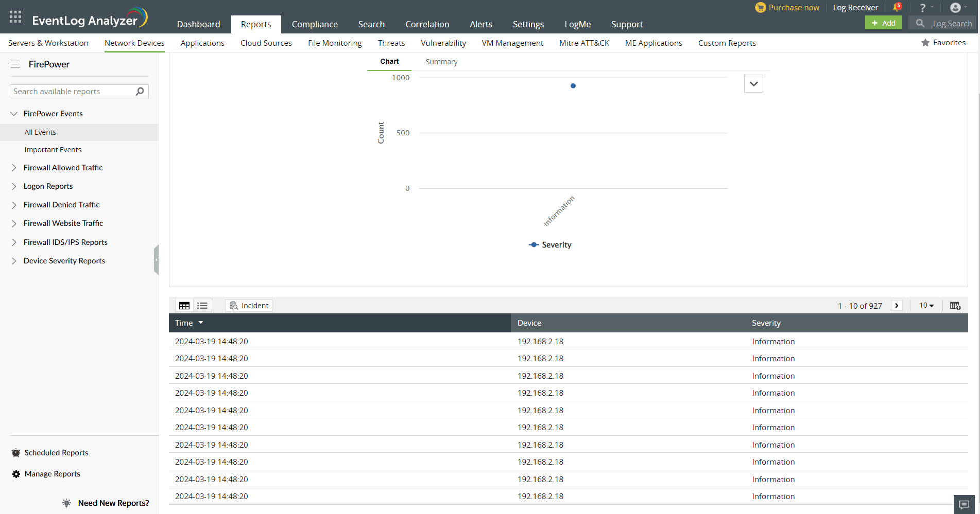Expand Device Severity Reports group
Viewport: 980px width, 514px height.
coord(14,261)
